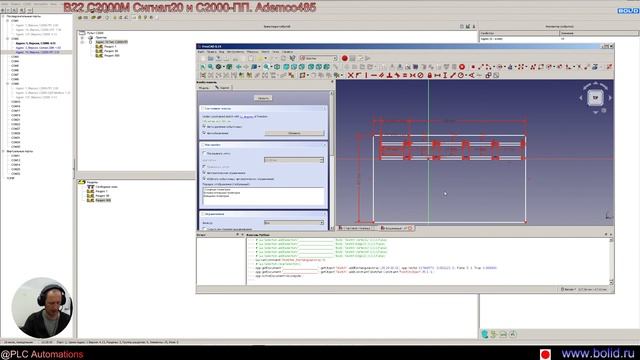Select the angle constraint icon
The image size is (640, 360).
(x=472, y=76)
